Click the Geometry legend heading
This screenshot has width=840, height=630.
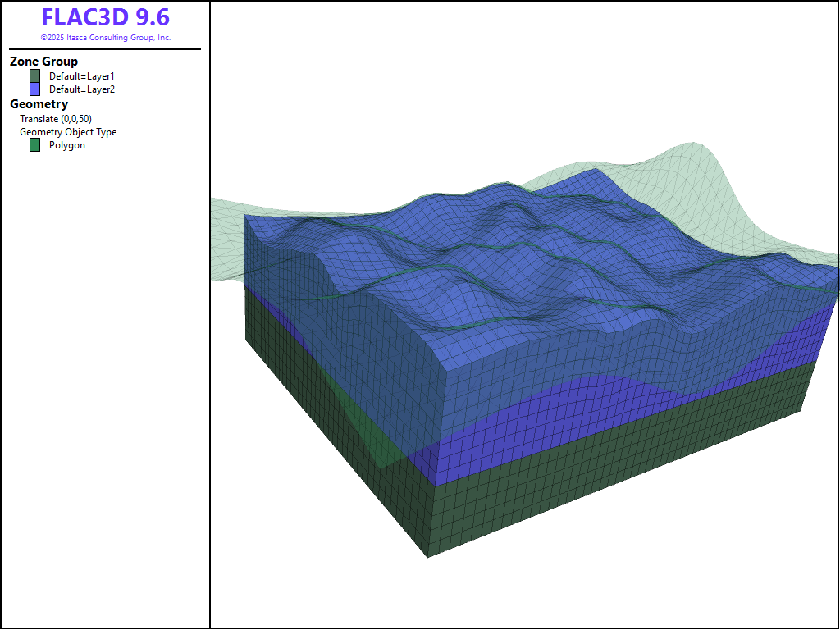(x=39, y=104)
